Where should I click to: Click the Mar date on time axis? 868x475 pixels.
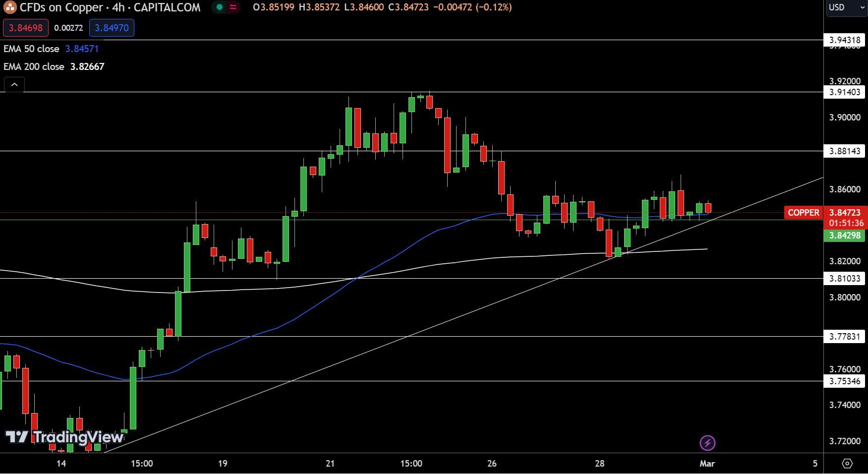tap(707, 464)
